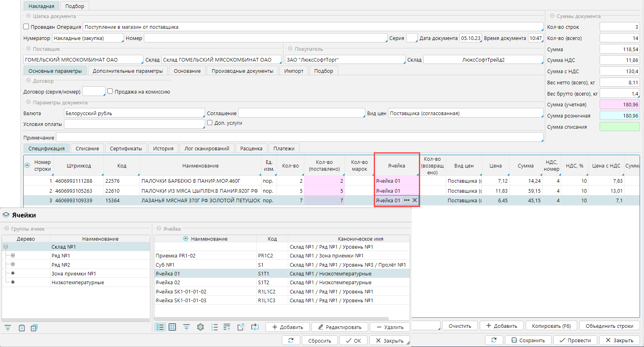Collapse the Параметры документа section
Image resolution: width=644 pixels, height=347 pixels.
[28, 102]
